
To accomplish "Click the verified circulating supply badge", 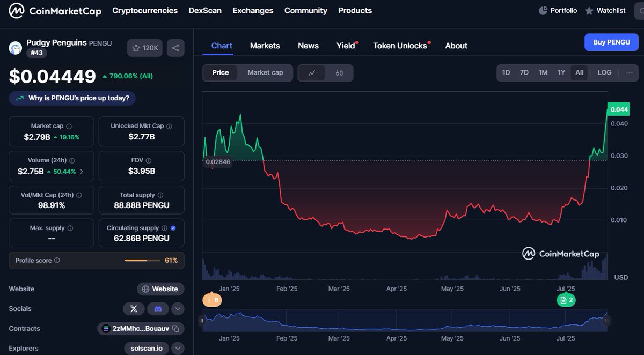I will tap(173, 228).
